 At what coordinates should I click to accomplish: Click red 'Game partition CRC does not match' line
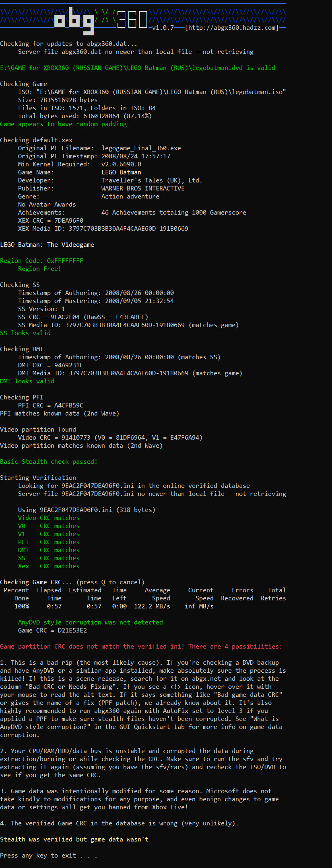point(141,647)
